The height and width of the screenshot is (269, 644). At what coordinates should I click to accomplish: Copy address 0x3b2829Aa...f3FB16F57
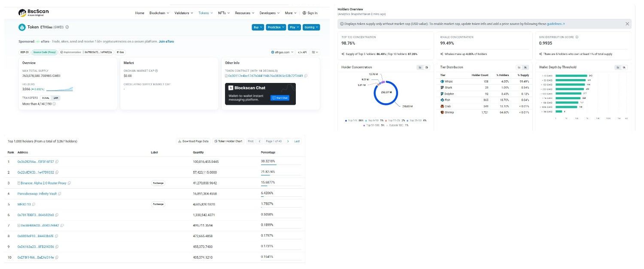coord(57,162)
